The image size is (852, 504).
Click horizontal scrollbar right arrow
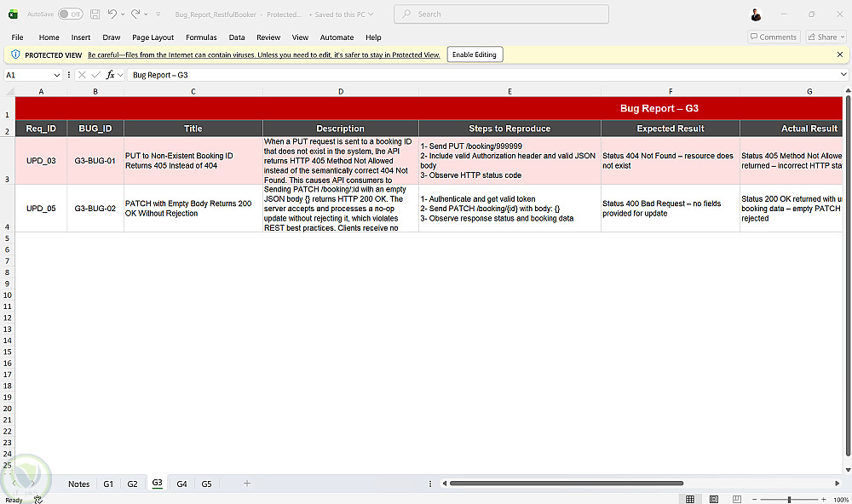(x=837, y=484)
